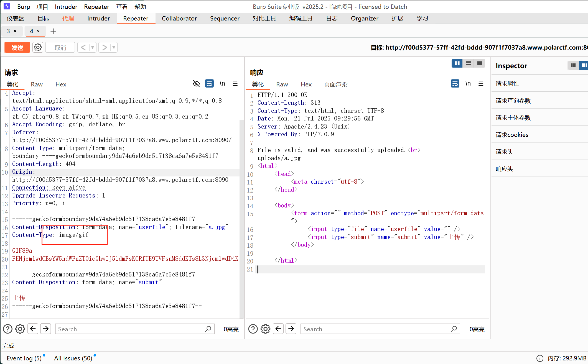Screen dimensions: 588x364
Task: Toggle word wrap icon in request panel
Action: (209, 84)
